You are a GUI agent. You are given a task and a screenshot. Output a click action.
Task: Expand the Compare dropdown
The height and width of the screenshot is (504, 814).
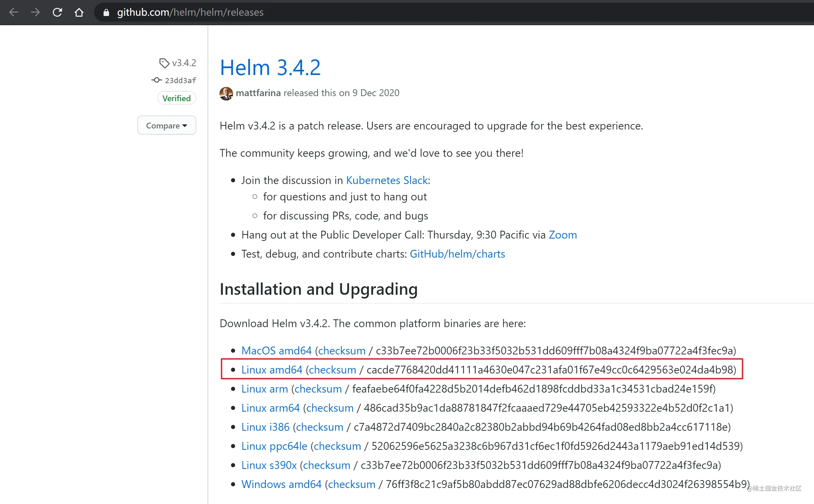pos(167,125)
